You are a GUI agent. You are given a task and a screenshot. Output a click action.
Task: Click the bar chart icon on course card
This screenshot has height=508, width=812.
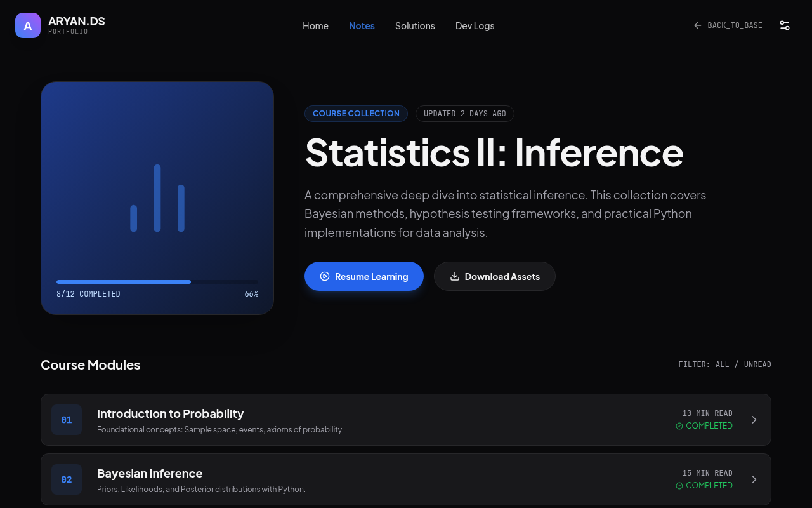(x=157, y=198)
